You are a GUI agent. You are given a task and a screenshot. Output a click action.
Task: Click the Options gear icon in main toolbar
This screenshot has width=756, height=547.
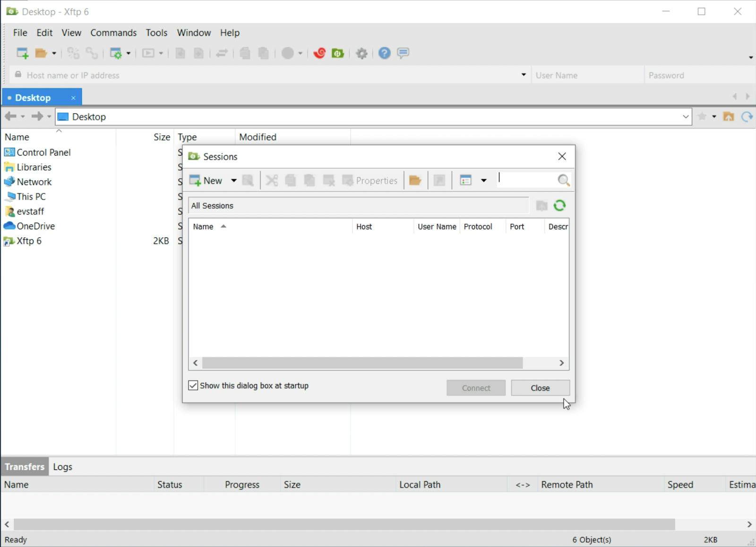(361, 53)
